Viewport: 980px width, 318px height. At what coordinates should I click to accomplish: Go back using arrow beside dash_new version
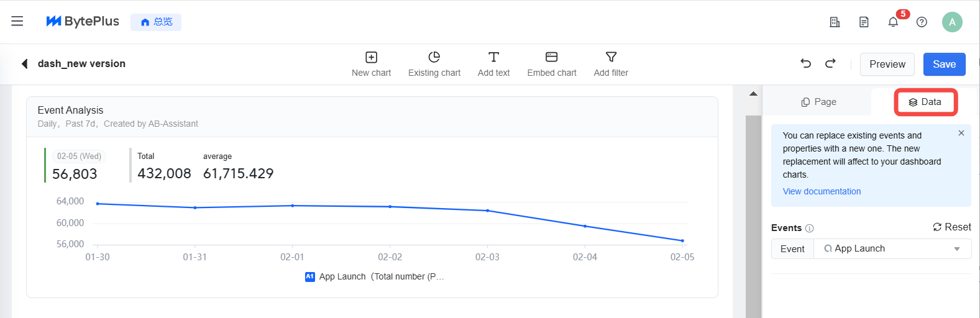(x=25, y=63)
